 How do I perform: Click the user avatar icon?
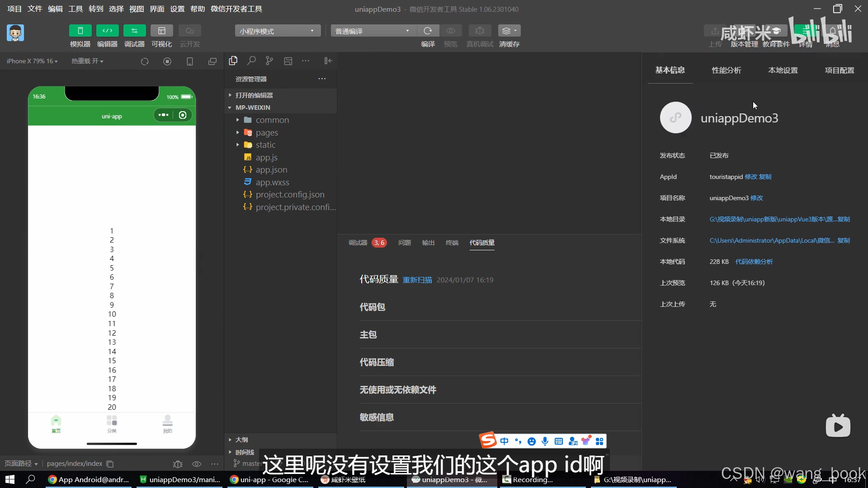[x=15, y=33]
